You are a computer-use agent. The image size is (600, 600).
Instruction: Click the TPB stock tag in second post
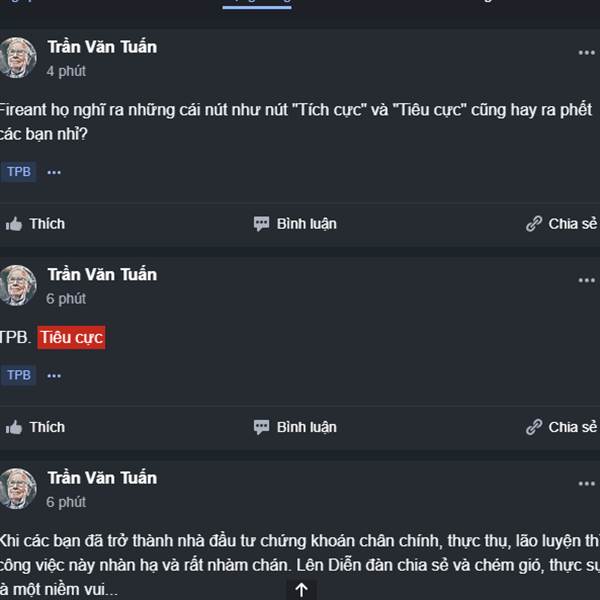point(18,375)
